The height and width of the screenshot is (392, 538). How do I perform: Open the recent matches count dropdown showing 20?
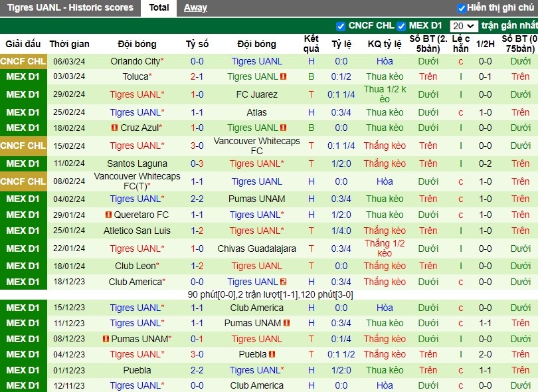pyautogui.click(x=464, y=26)
